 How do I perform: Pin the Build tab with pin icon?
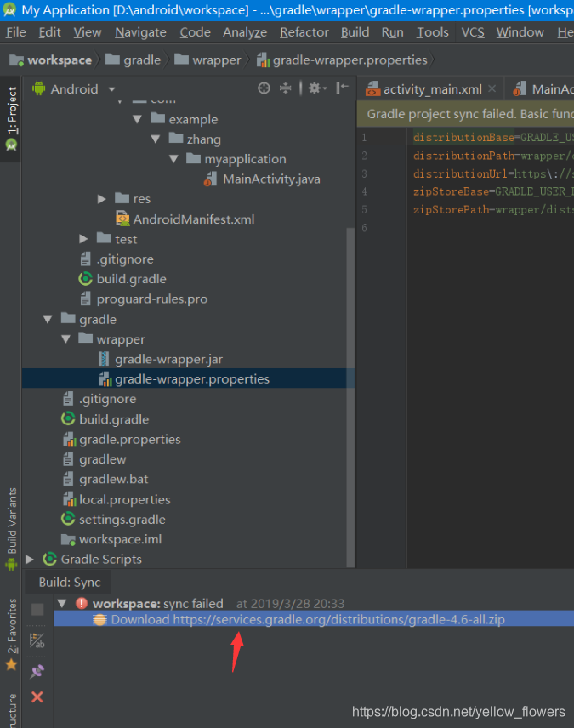pyautogui.click(x=37, y=671)
